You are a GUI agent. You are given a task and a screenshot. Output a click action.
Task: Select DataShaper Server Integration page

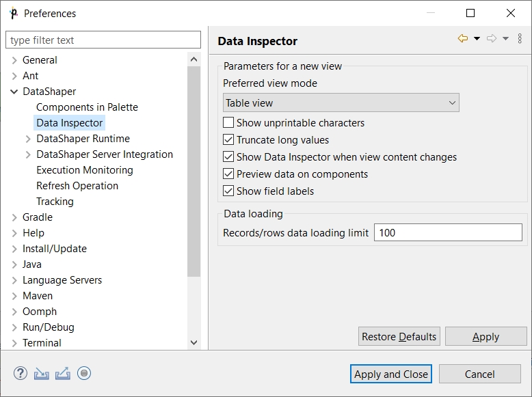pyautogui.click(x=105, y=154)
